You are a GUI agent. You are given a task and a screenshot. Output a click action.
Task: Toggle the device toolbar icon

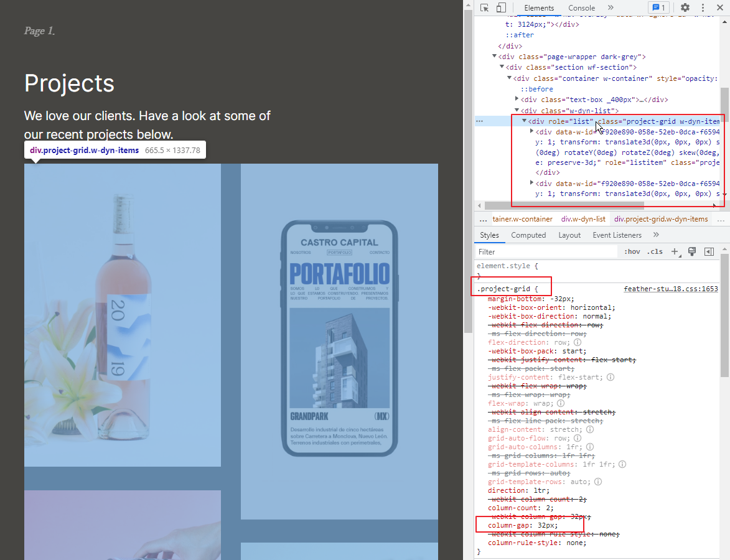[x=501, y=7]
